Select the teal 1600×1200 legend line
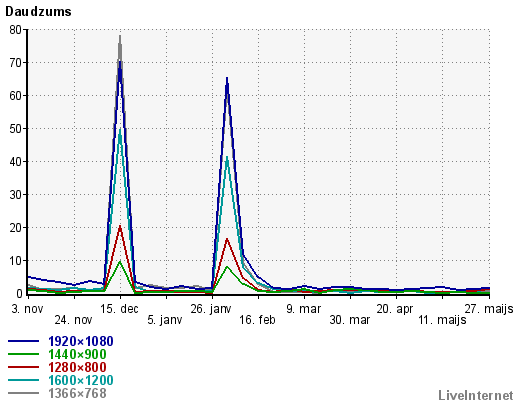 (x=23, y=380)
